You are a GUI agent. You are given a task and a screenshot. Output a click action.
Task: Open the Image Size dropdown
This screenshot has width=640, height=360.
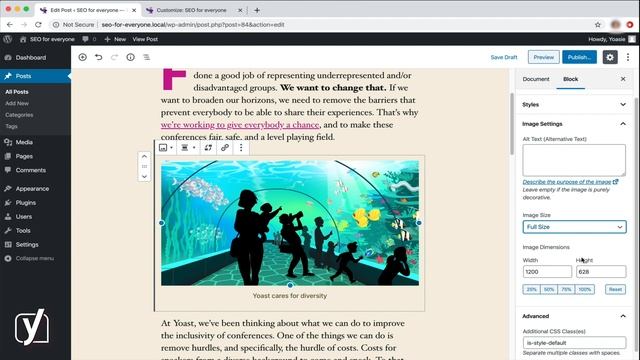(x=574, y=227)
